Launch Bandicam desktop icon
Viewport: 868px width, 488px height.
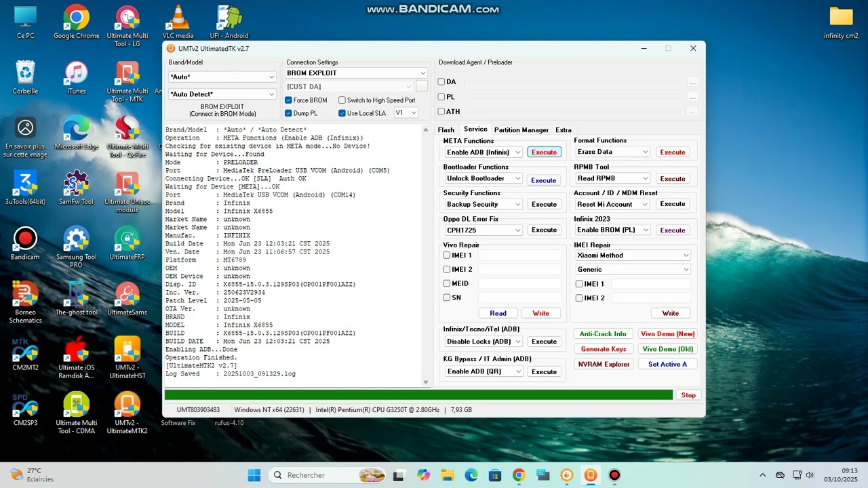pos(25,243)
